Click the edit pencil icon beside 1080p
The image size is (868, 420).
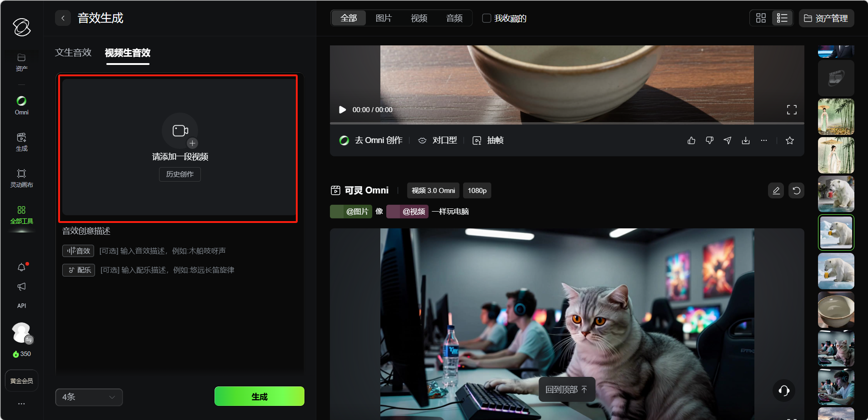(x=776, y=191)
